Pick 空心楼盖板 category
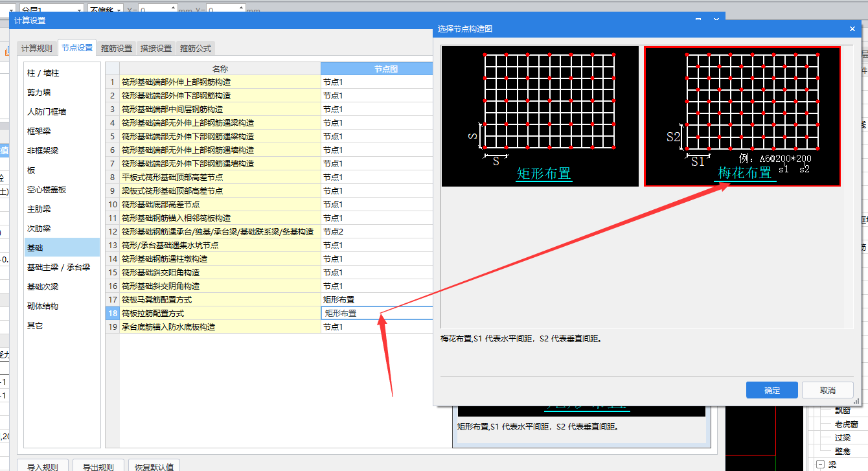 pos(62,190)
